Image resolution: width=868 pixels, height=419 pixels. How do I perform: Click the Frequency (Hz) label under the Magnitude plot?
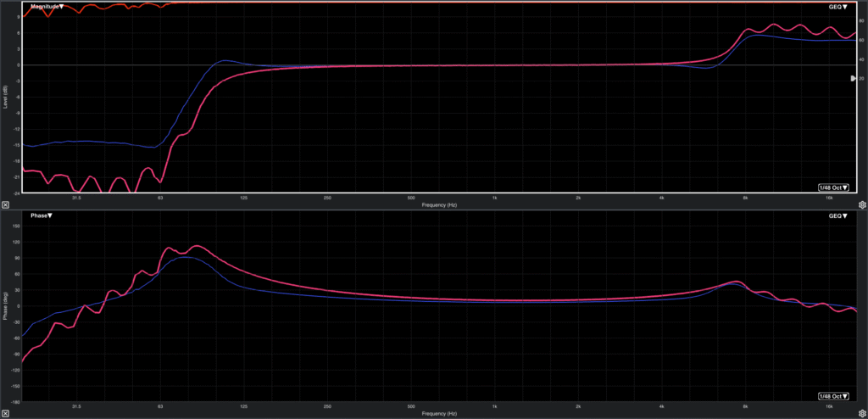tap(439, 204)
